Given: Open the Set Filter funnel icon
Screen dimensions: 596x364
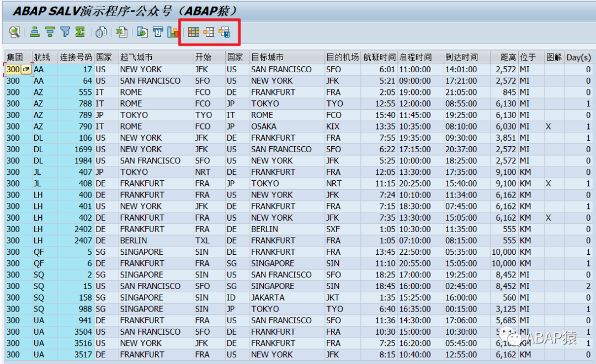Looking at the screenshot, I should (x=65, y=32).
